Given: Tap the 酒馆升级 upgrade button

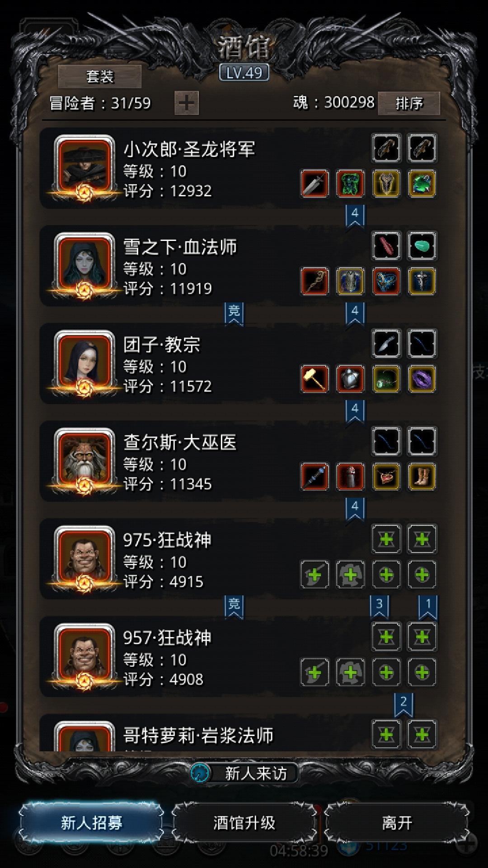Looking at the screenshot, I should click(244, 822).
